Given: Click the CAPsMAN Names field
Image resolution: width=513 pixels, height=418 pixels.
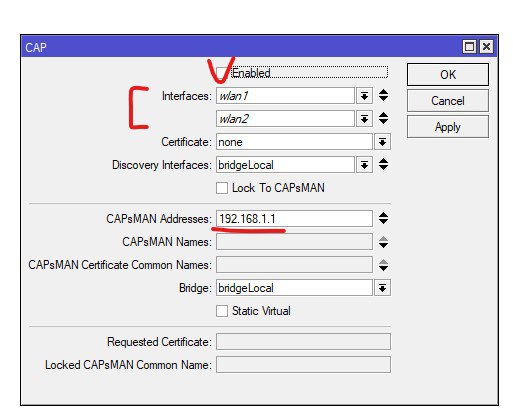Looking at the screenshot, I should (294, 242).
